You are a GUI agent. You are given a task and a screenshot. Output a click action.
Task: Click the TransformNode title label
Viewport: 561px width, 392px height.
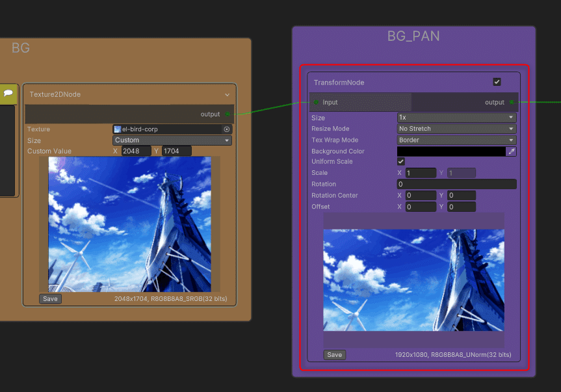point(339,83)
